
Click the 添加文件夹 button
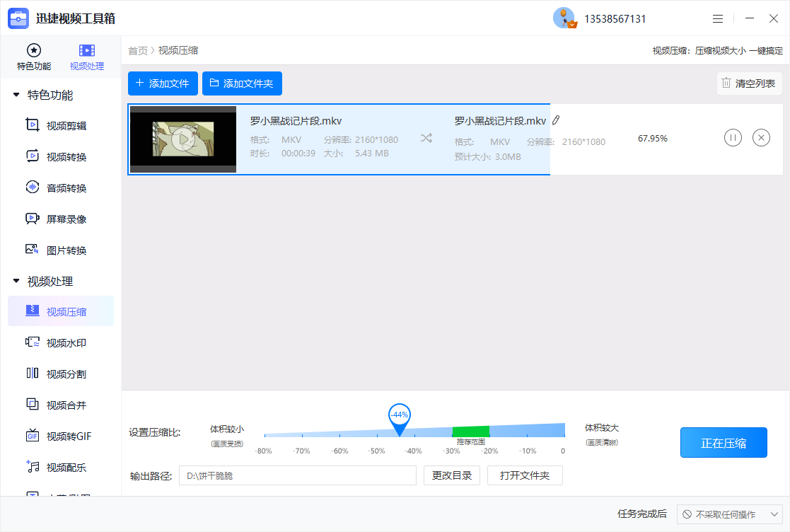pyautogui.click(x=242, y=83)
